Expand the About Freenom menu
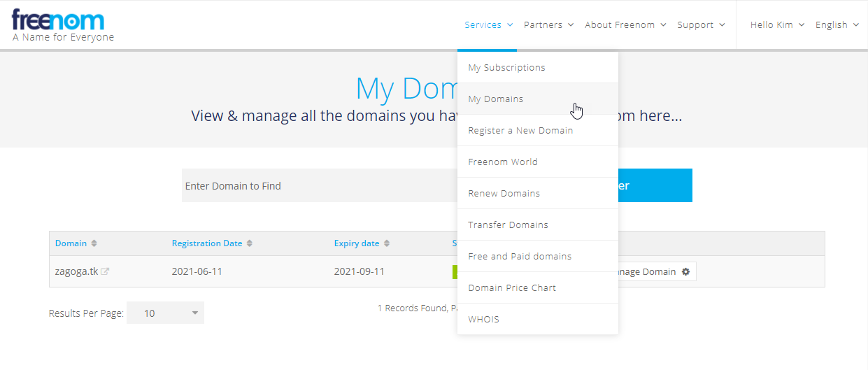This screenshot has width=868, height=370. (625, 24)
